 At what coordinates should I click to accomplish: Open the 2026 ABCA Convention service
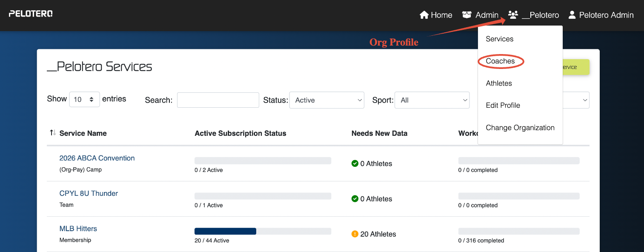97,158
